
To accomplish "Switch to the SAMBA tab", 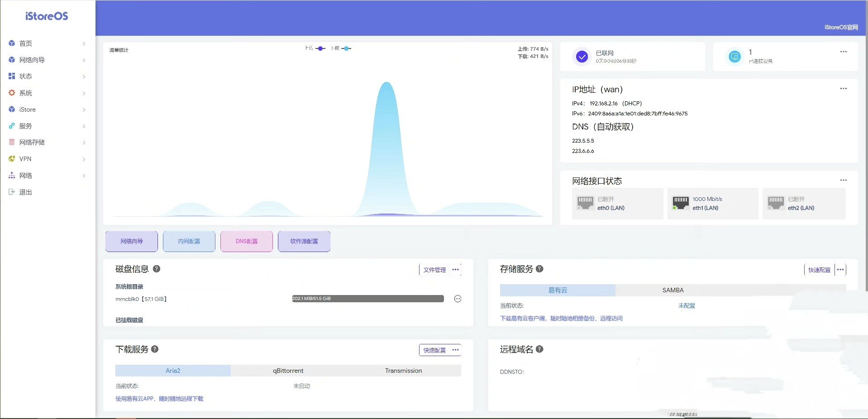I will (673, 290).
